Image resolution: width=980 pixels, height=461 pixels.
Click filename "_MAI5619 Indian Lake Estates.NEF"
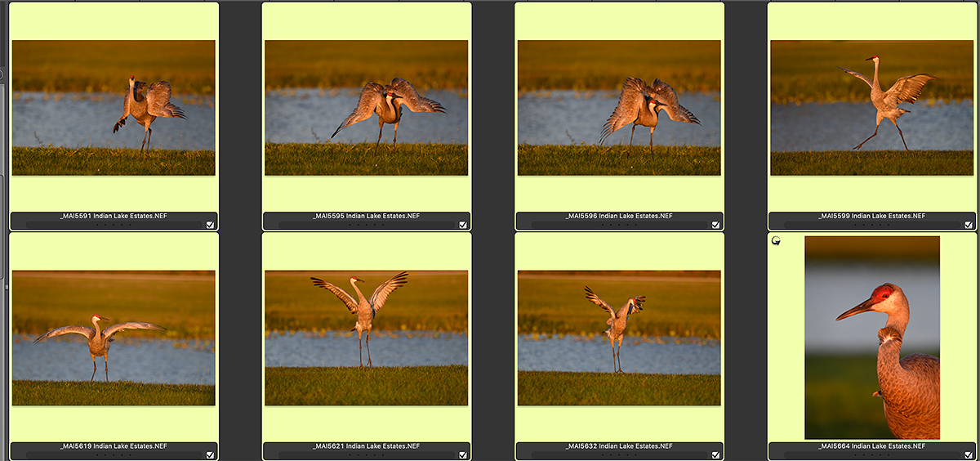tap(114, 446)
